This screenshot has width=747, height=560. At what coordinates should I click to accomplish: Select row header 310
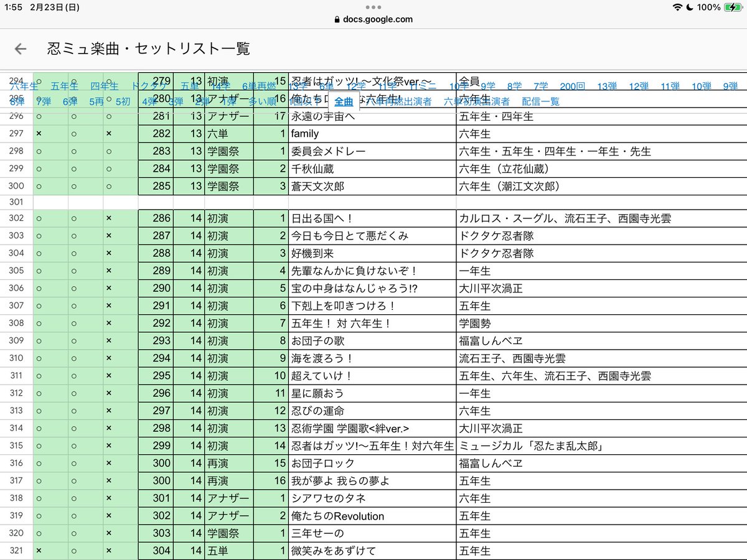coord(16,358)
